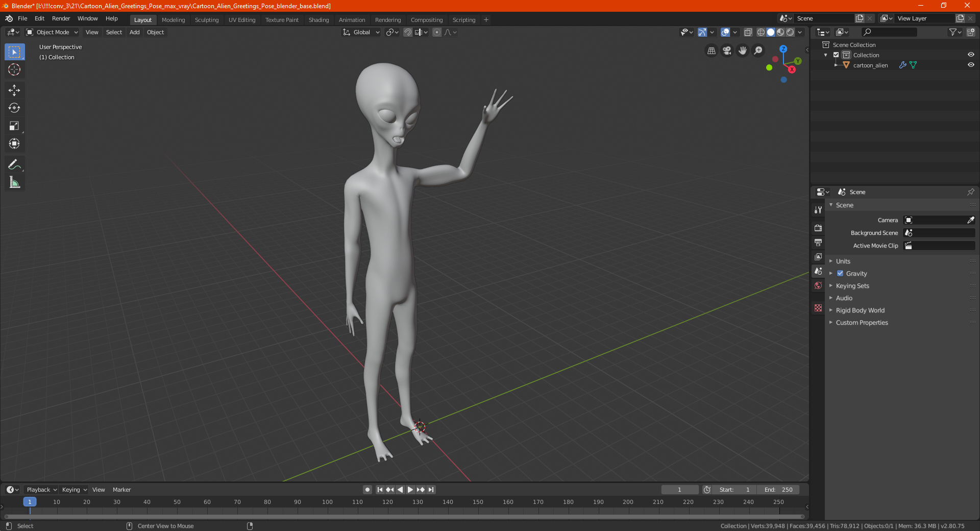980x531 pixels.
Task: Jump to the end frame button
Action: coord(431,490)
